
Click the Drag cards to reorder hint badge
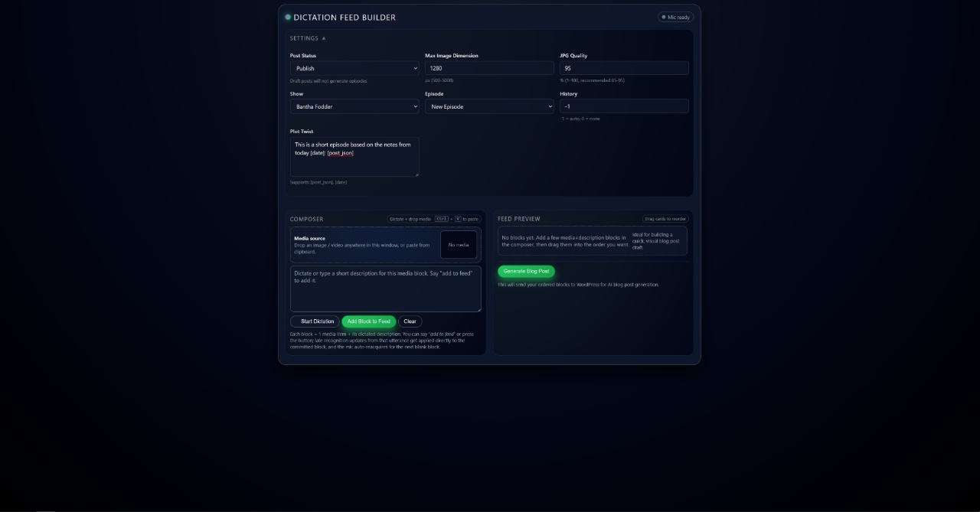[x=665, y=219]
